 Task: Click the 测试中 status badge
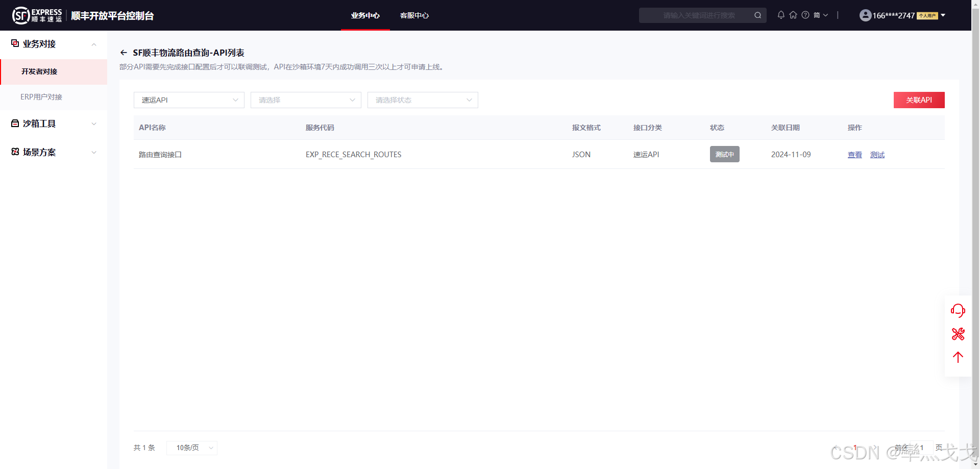pyautogui.click(x=725, y=154)
